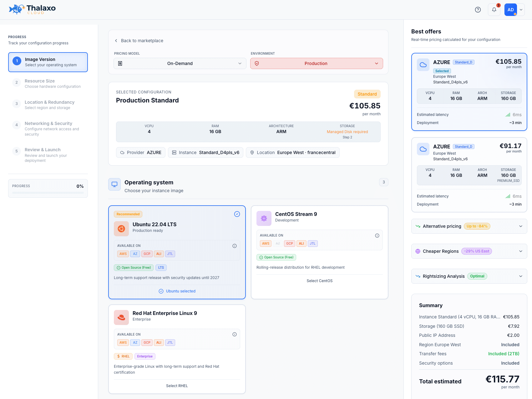The image size is (532, 399).
Task: Click the operating system count badge 3
Action: click(384, 182)
